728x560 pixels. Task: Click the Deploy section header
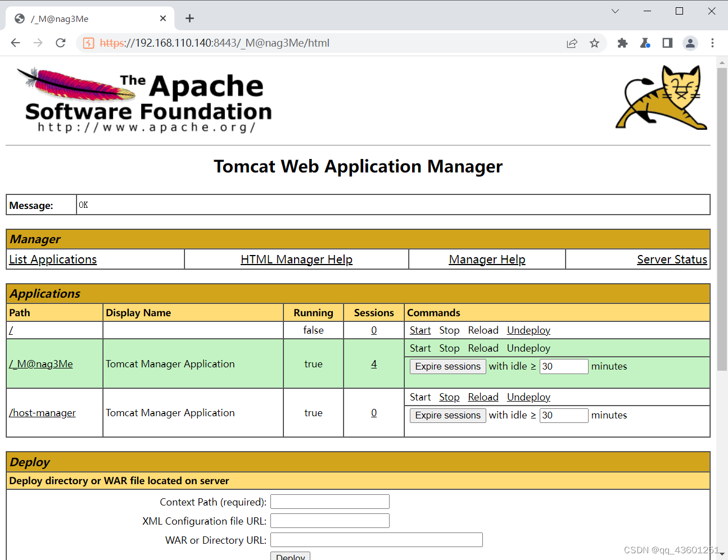(358, 462)
